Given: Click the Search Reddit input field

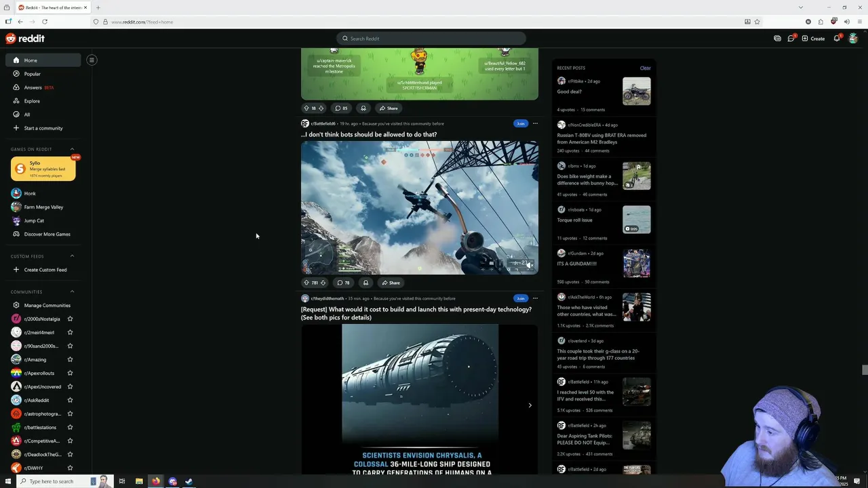Looking at the screenshot, I should [431, 39].
